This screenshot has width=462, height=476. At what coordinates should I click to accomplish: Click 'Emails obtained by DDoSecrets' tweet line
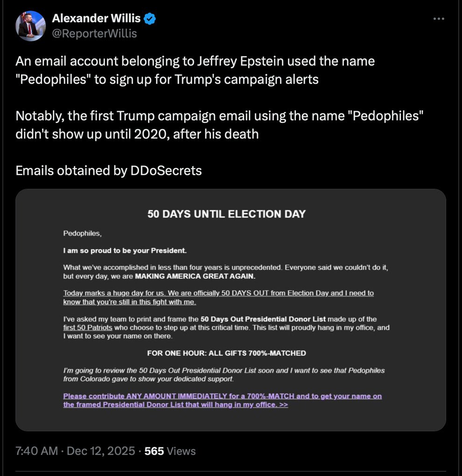pos(109,171)
